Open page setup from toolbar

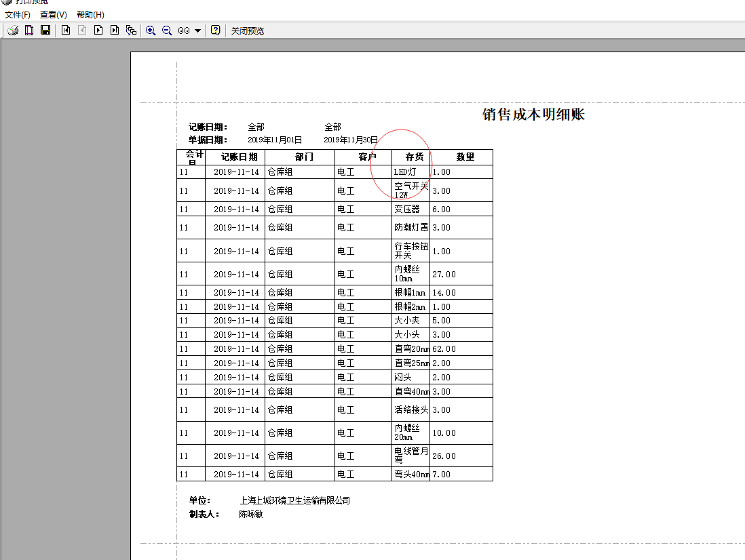[29, 31]
